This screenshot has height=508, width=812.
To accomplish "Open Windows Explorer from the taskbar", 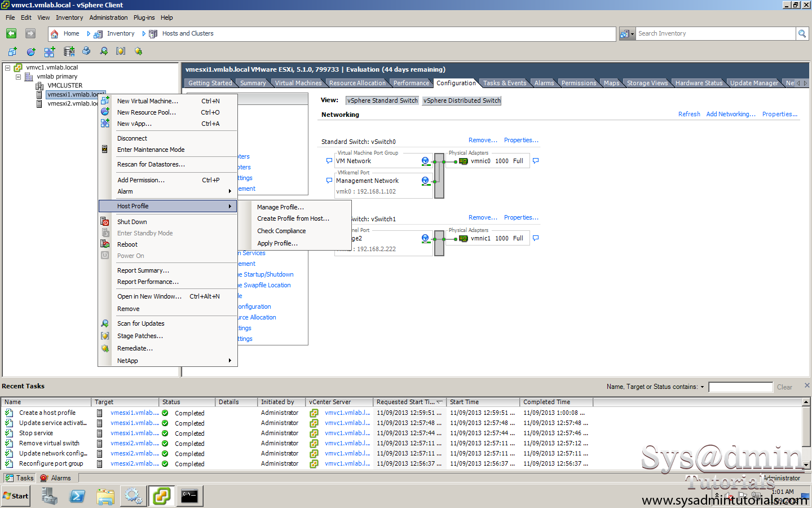I will click(x=105, y=496).
